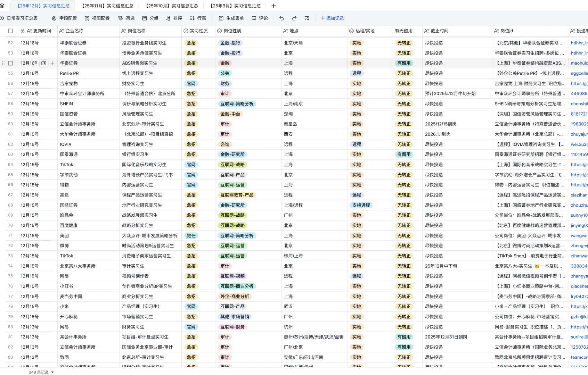Open the table list layers icon
Image resolution: width=588 pixels, height=375 pixels.
[2, 6]
